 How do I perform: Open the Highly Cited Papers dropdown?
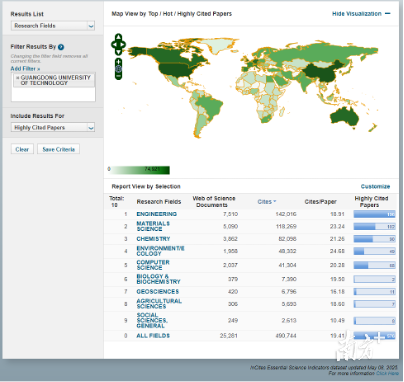tap(53, 127)
